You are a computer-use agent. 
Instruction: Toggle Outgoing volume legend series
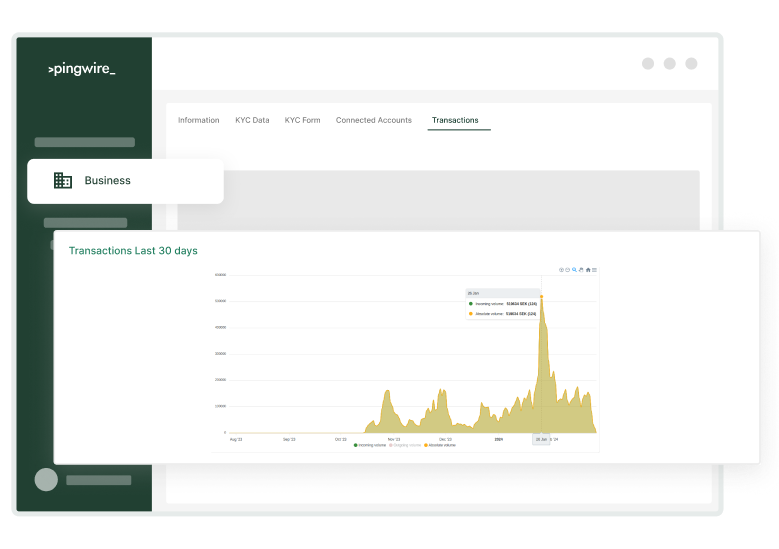pyautogui.click(x=405, y=445)
